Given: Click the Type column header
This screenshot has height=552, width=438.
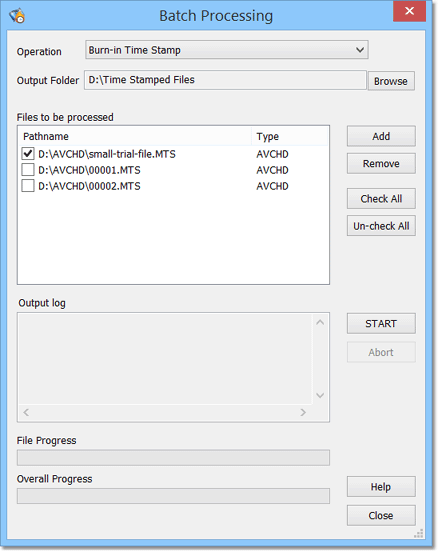Looking at the screenshot, I should tap(290, 136).
